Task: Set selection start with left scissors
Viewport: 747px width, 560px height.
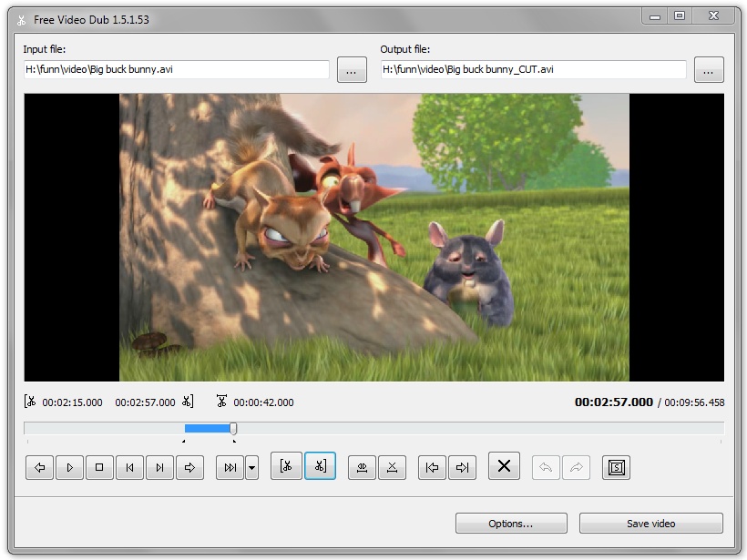Action: tap(286, 465)
